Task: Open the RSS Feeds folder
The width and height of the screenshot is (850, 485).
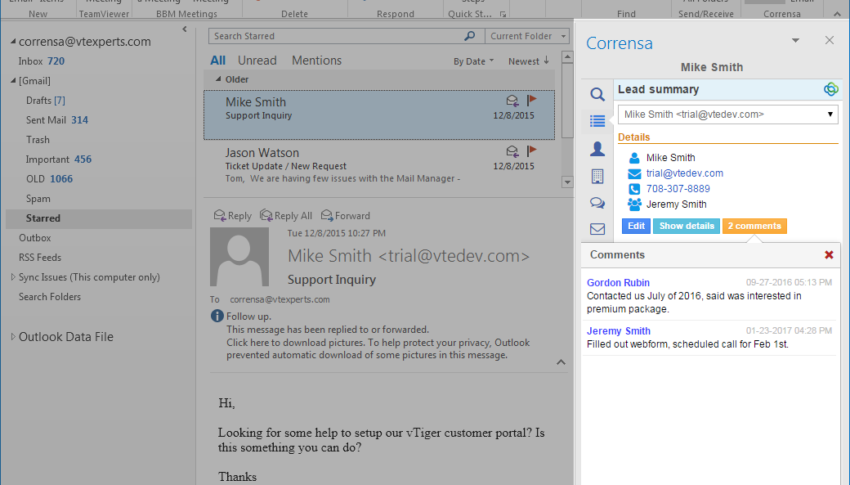Action: pyautogui.click(x=99, y=257)
